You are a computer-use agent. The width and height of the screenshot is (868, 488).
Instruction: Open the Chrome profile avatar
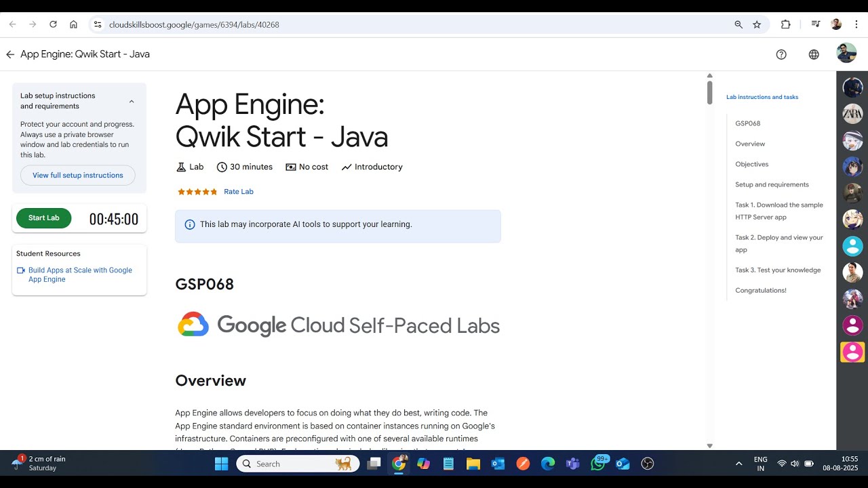pyautogui.click(x=836, y=24)
